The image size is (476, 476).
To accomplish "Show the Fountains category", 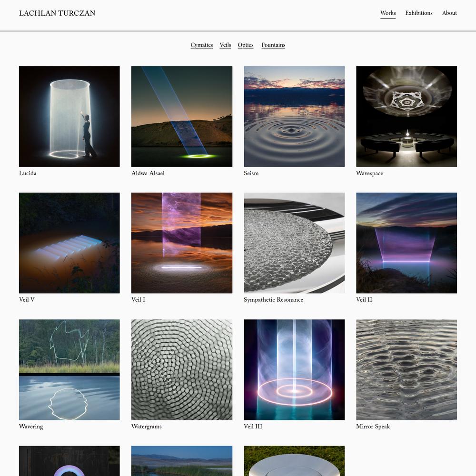I will coord(273,45).
